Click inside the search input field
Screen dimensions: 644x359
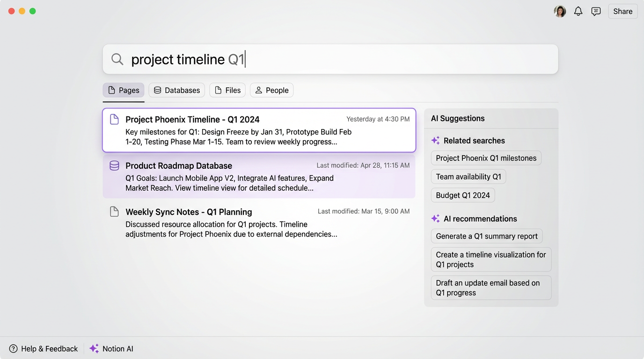[328, 59]
